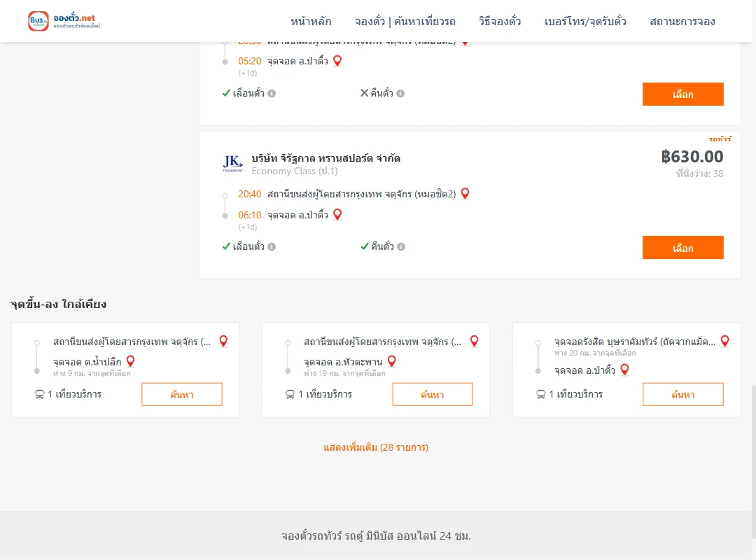Open วิธีจองตั๋ว menu item
This screenshot has width=756, height=560.
[x=500, y=21]
